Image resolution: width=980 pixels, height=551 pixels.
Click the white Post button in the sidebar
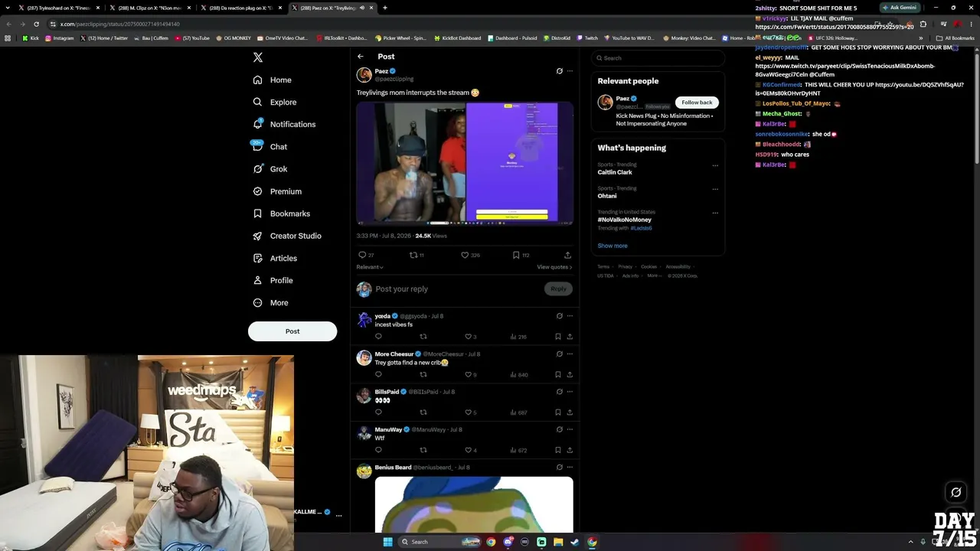point(292,331)
